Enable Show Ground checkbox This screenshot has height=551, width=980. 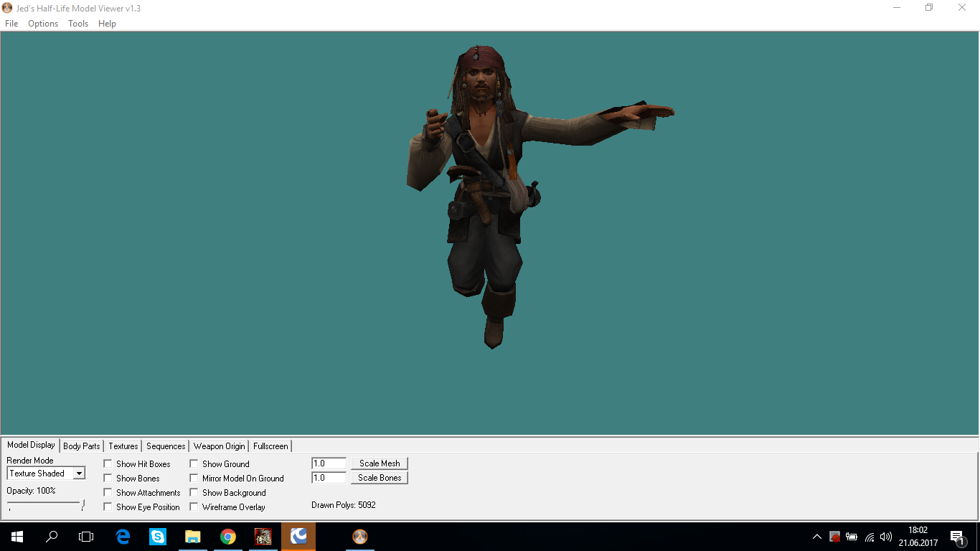pos(194,464)
